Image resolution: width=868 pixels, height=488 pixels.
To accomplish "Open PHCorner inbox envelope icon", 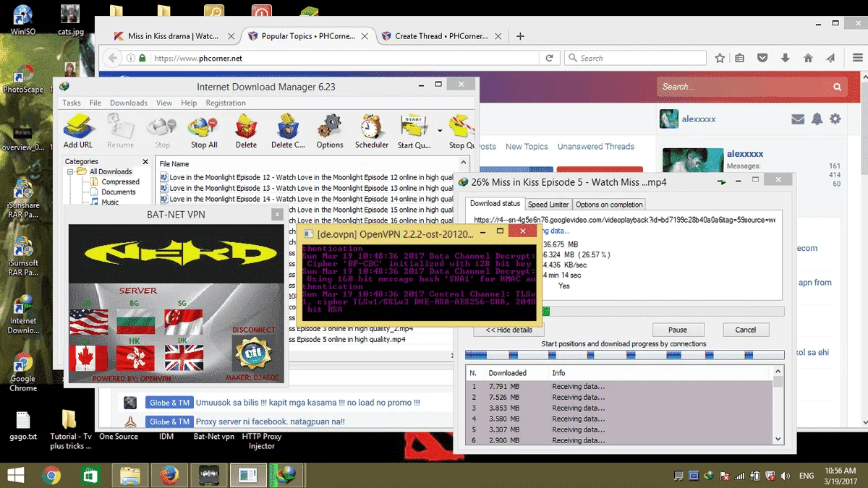I will coord(798,119).
